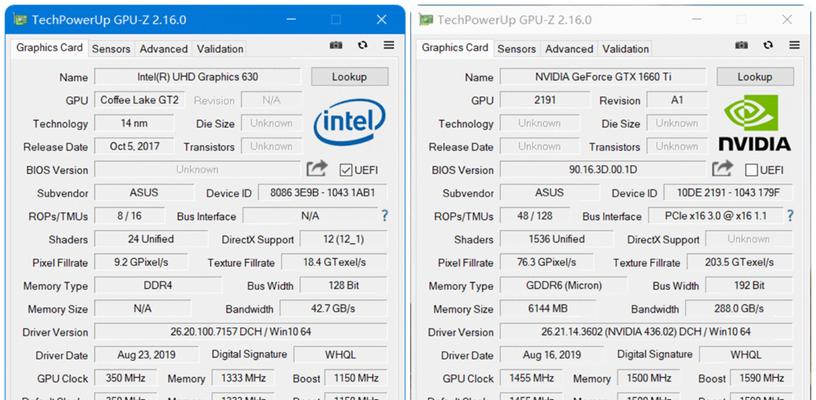
Task: Click the screenshot camera icon in the NVIDIA window
Action: click(742, 46)
